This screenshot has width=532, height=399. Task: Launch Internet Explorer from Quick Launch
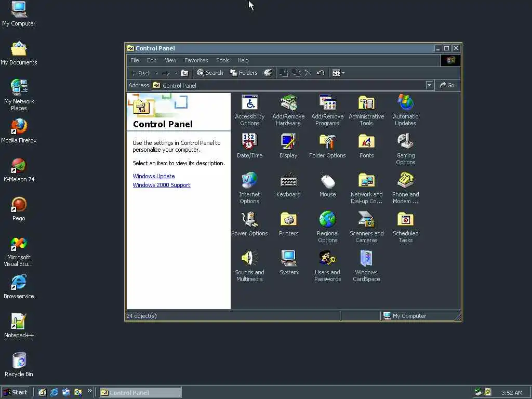[x=54, y=393]
